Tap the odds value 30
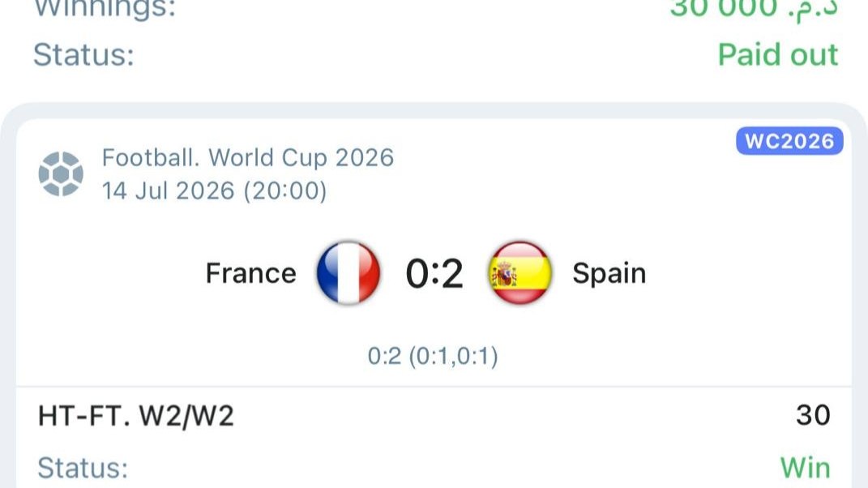The height and width of the screenshot is (488, 868). (813, 415)
